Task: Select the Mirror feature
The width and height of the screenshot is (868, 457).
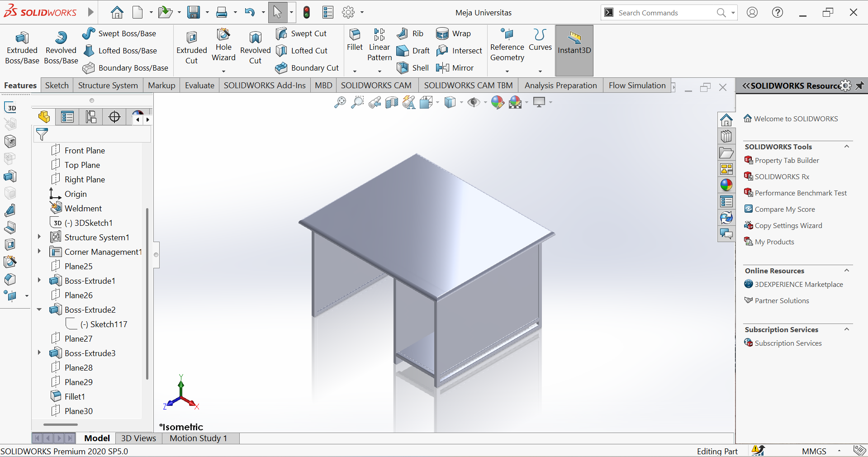Action: pos(455,68)
